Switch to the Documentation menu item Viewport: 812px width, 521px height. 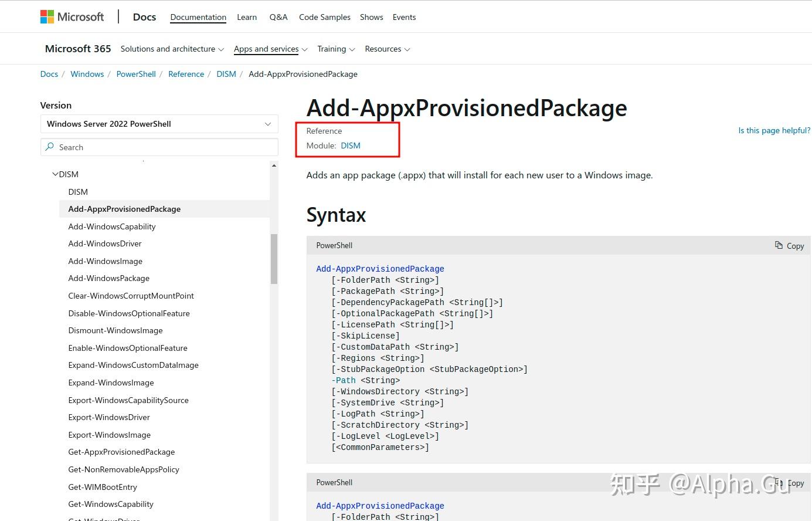[198, 17]
